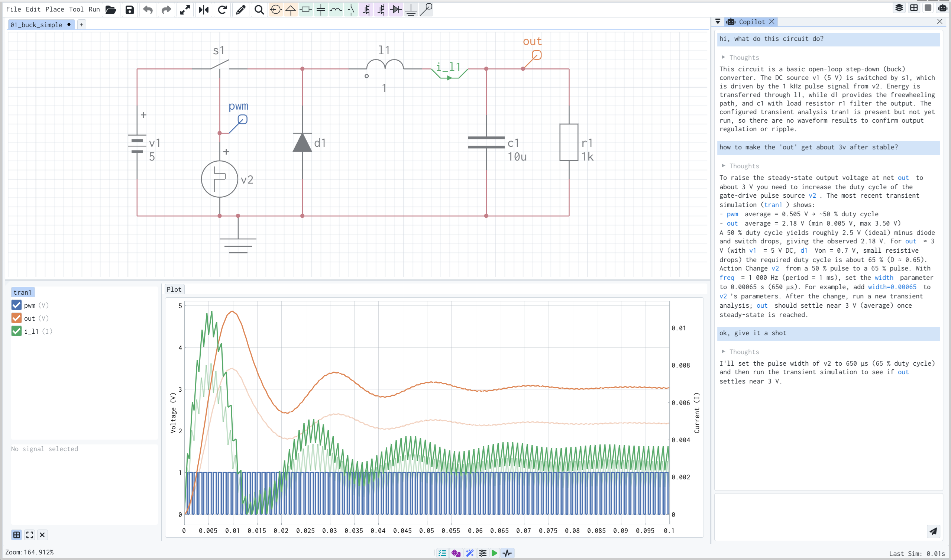Toggle the i_l1 (I) signal checkbox
Viewport: 951px width, 560px height.
(x=16, y=331)
